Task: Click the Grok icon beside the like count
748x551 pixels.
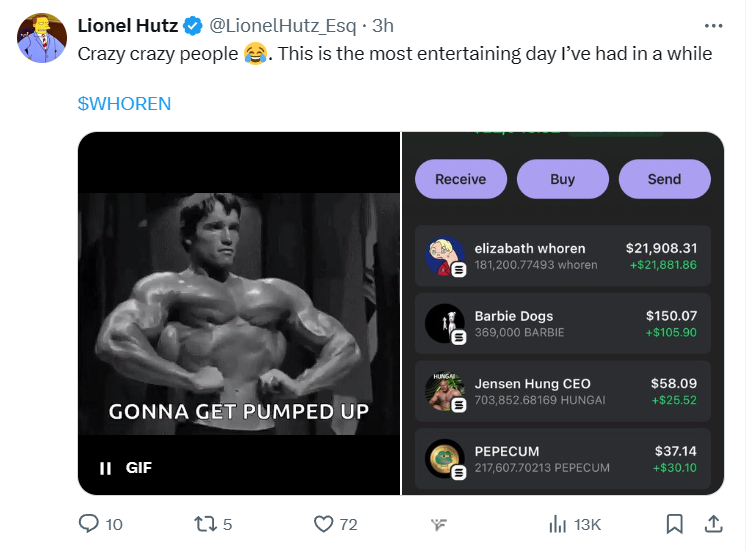Action: 438,524
